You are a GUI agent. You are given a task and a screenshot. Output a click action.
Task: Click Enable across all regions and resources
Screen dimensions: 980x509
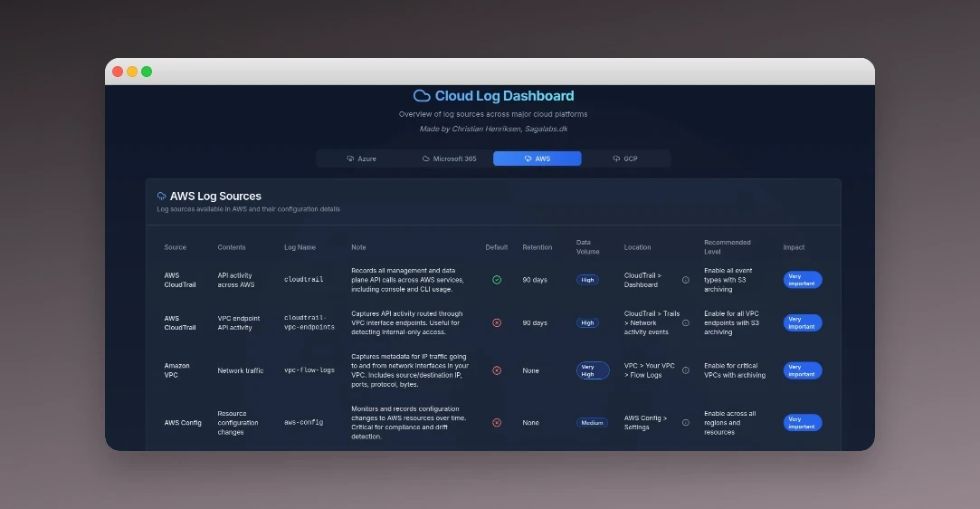[730, 423]
